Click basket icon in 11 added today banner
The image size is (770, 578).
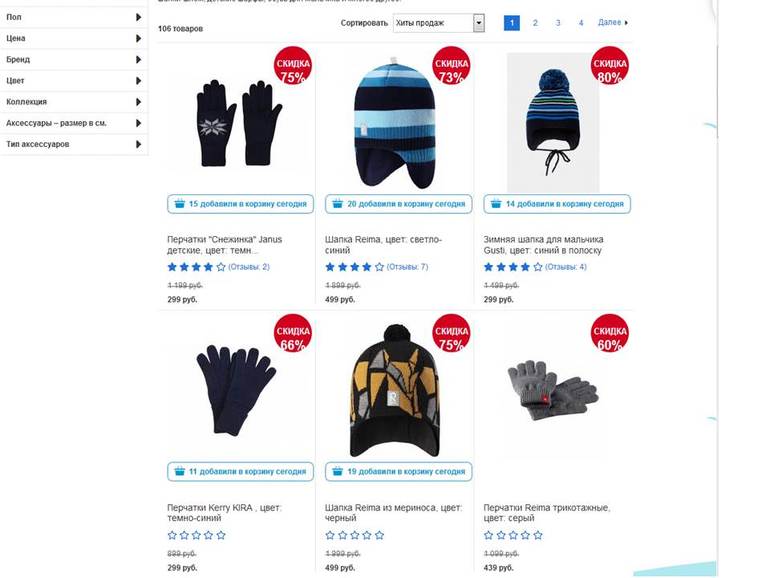179,471
